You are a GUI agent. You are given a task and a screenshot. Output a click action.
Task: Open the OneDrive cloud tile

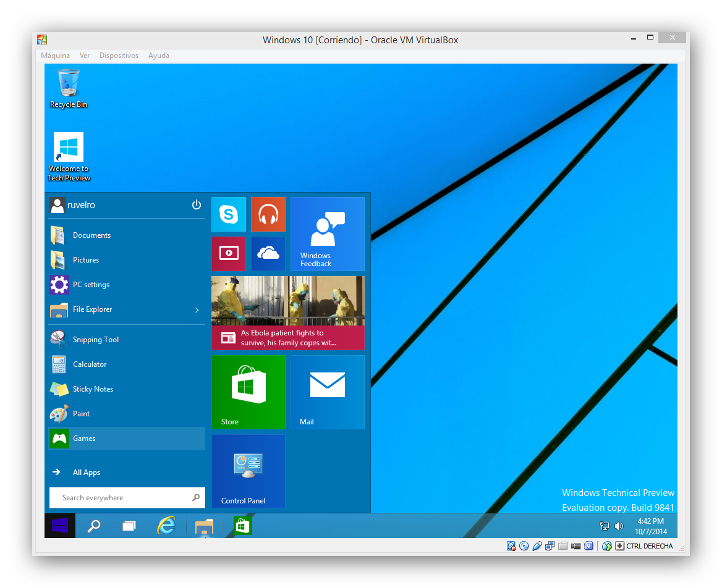point(268,253)
